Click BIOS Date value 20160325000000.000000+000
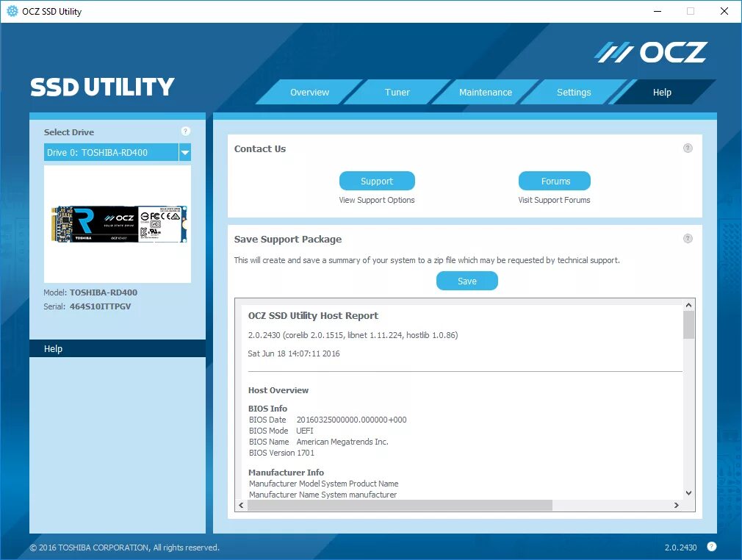This screenshot has height=560, width=742. (352, 420)
